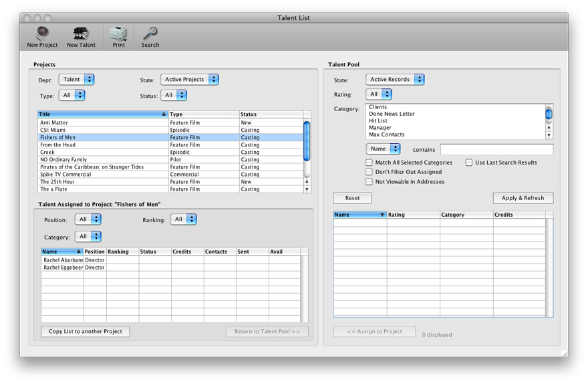Viewport: 588px width, 384px height.
Task: Select Done News Letter category
Action: pyautogui.click(x=455, y=114)
